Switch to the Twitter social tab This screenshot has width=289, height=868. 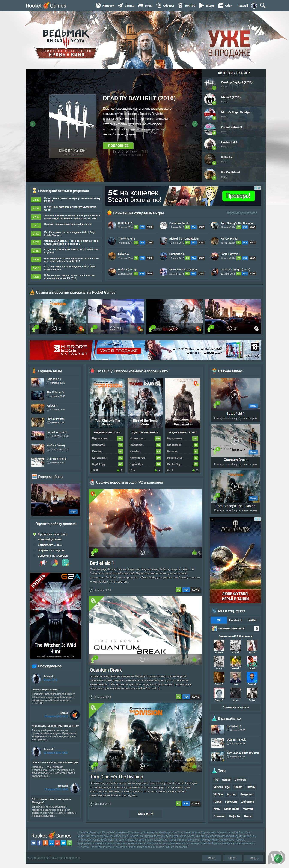pos(252,620)
